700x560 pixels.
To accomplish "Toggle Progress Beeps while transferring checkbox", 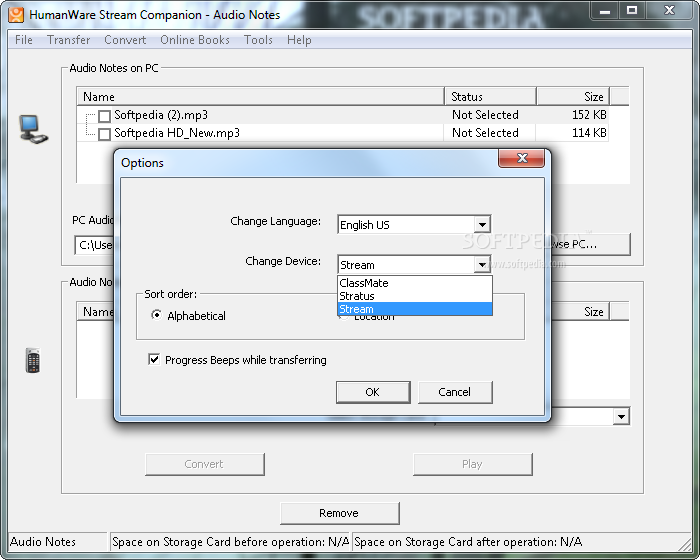I will click(154, 359).
